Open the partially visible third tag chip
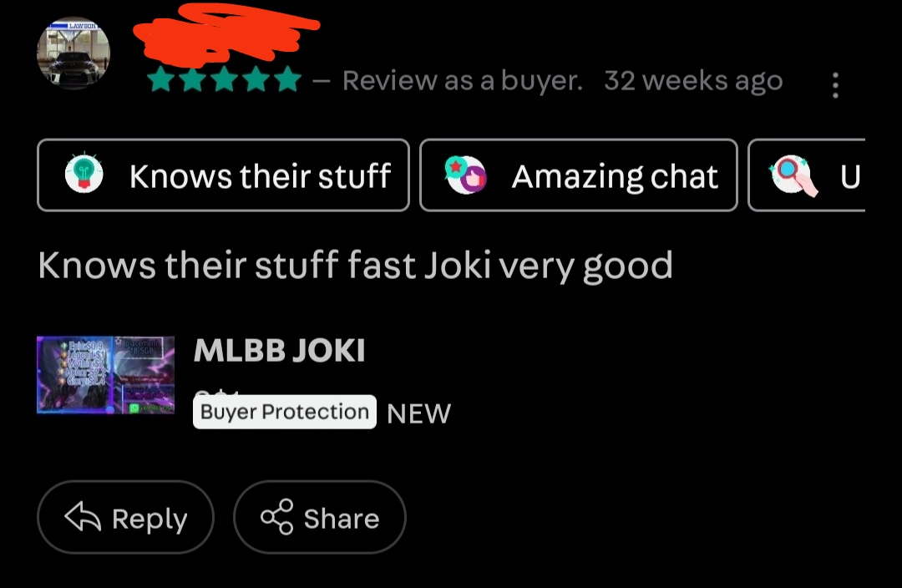Viewport: 902px width, 588px height. coord(807,175)
